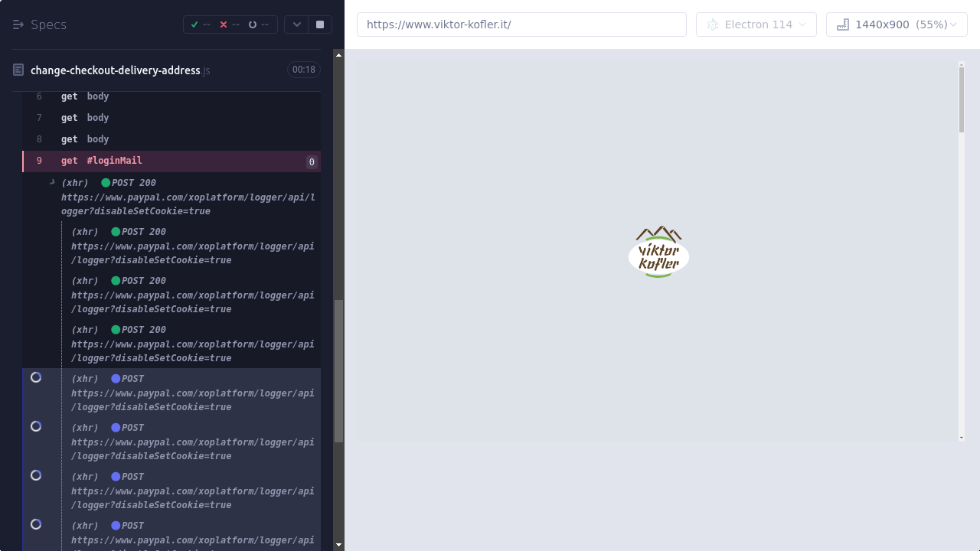Click the stop running tests button

point(320,24)
